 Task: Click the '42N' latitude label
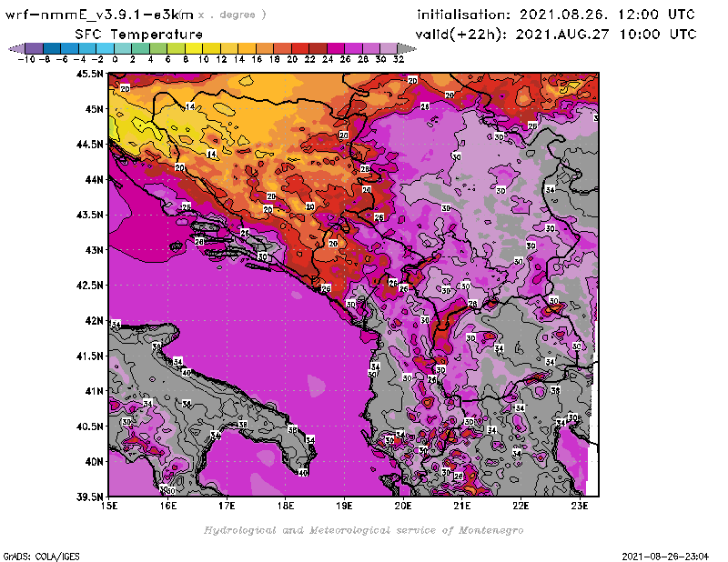click(94, 321)
